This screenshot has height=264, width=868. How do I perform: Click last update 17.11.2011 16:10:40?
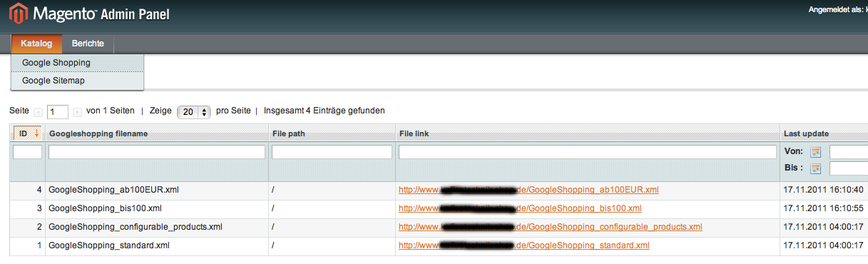pos(823,190)
